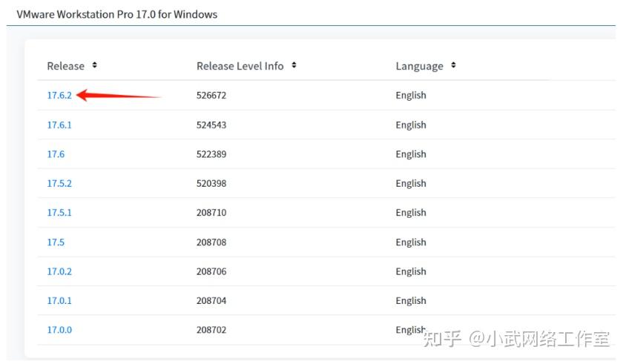Image resolution: width=626 pixels, height=364 pixels.
Task: Open the 17.6 release link
Action: (x=56, y=154)
